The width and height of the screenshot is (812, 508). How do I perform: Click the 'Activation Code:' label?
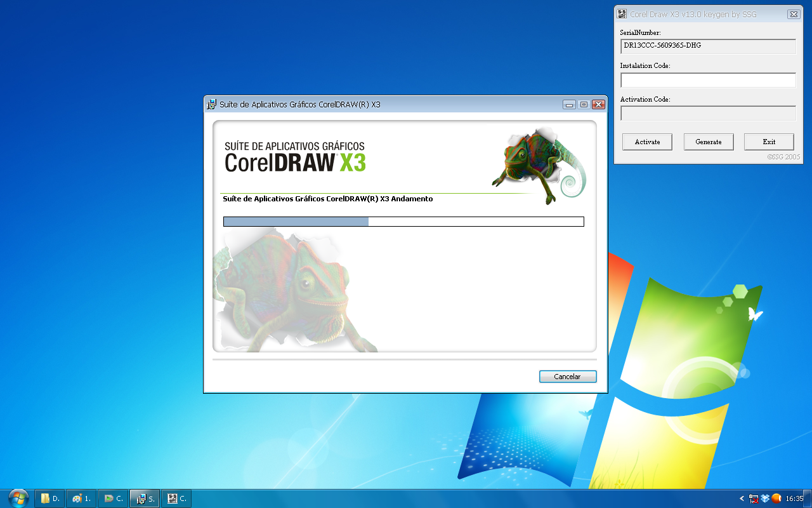click(645, 99)
